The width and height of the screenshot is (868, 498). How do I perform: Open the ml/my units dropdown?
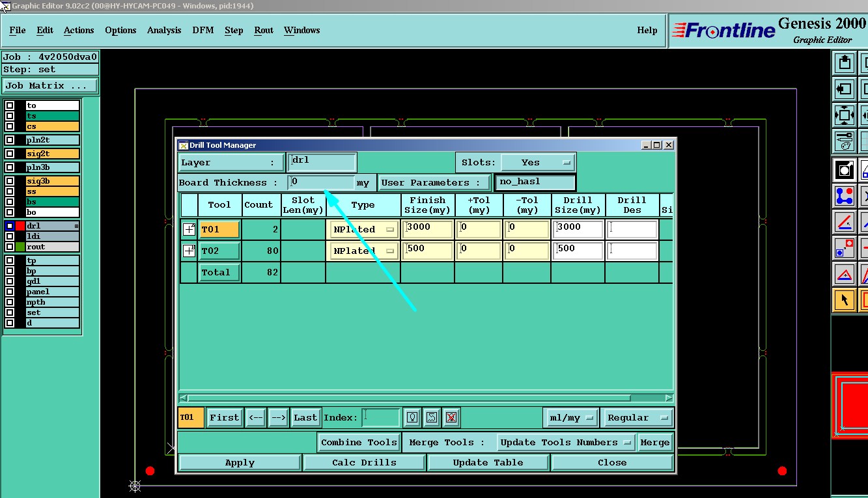tap(571, 417)
